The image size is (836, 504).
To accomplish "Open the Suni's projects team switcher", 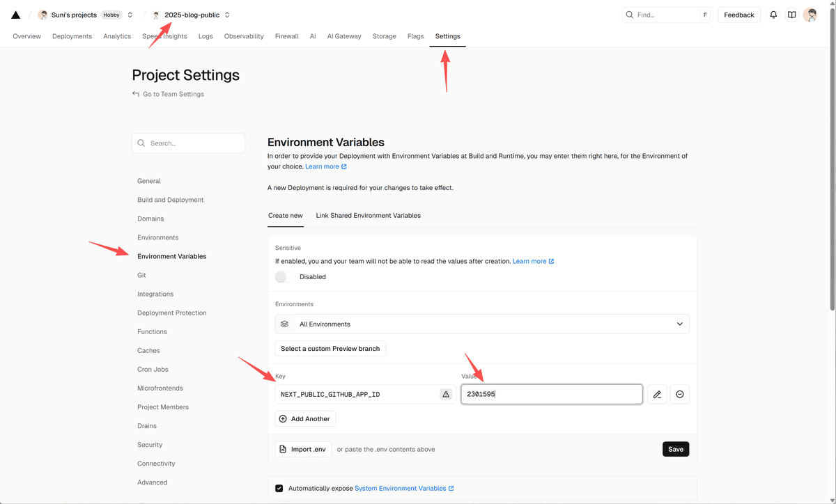I will pyautogui.click(x=130, y=15).
